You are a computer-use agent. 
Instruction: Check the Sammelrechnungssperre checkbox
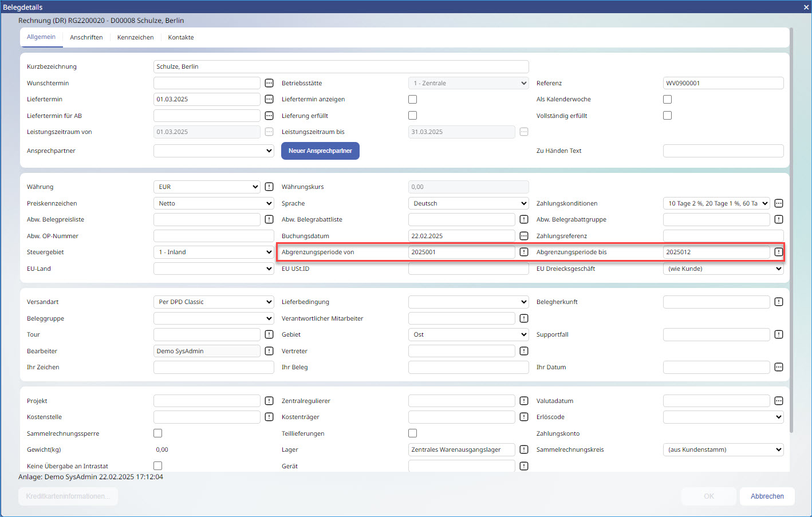tap(158, 433)
